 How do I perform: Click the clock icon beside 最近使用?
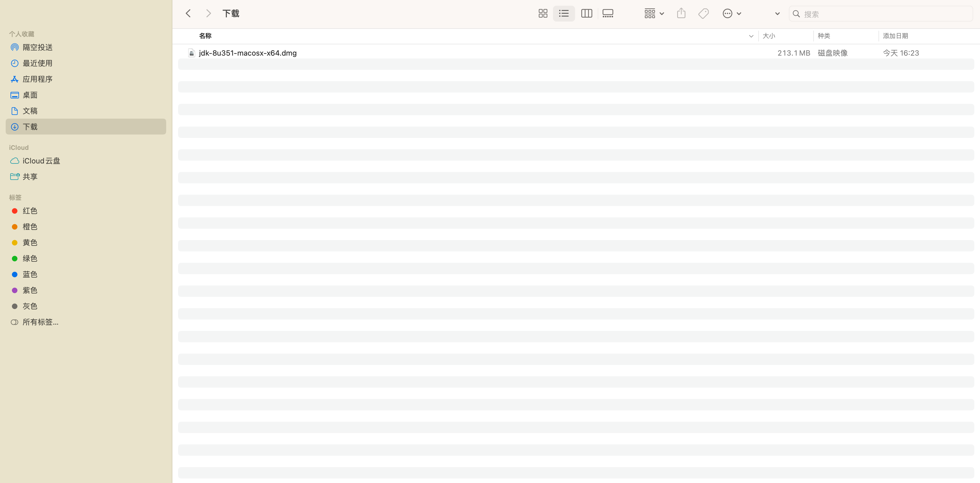(14, 63)
